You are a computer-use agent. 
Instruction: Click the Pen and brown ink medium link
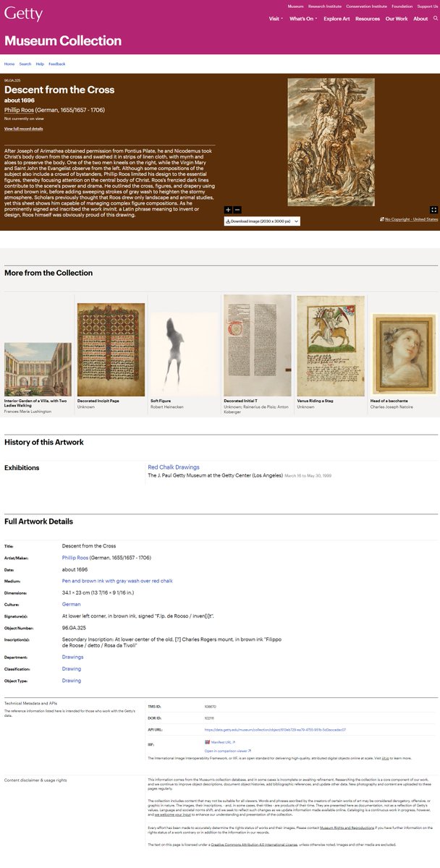tap(117, 581)
